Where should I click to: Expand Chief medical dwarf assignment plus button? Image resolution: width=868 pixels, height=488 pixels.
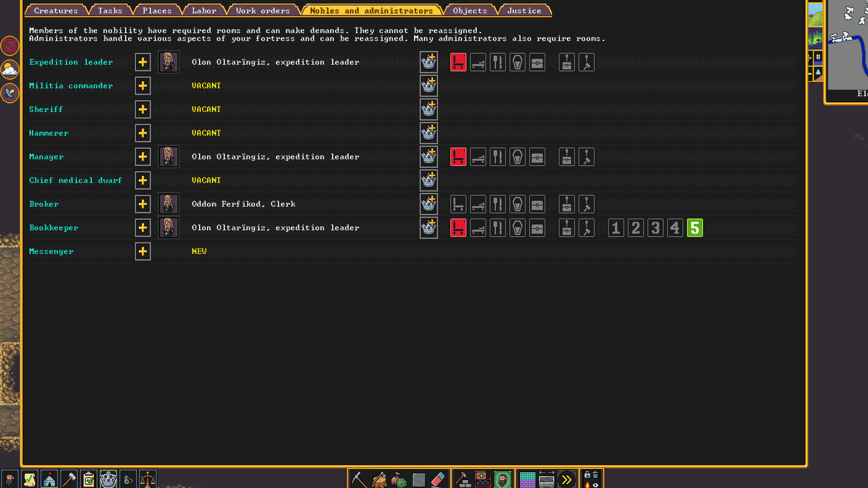tap(142, 180)
